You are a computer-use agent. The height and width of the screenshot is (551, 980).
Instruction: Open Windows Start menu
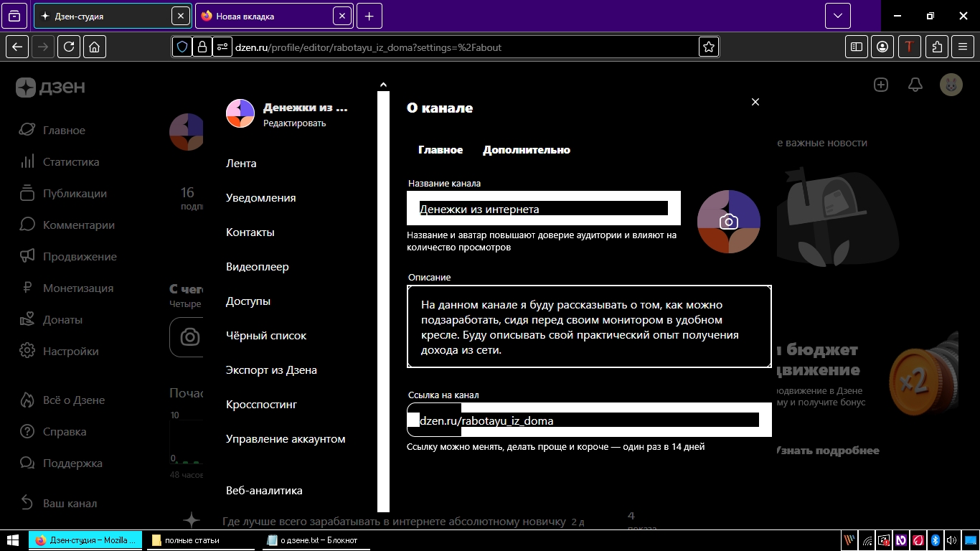click(13, 540)
